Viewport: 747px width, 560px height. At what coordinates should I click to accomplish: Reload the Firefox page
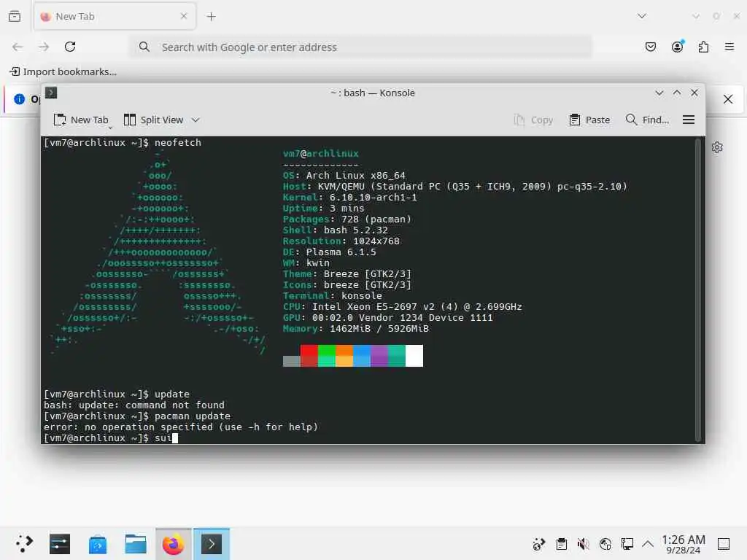click(x=70, y=47)
